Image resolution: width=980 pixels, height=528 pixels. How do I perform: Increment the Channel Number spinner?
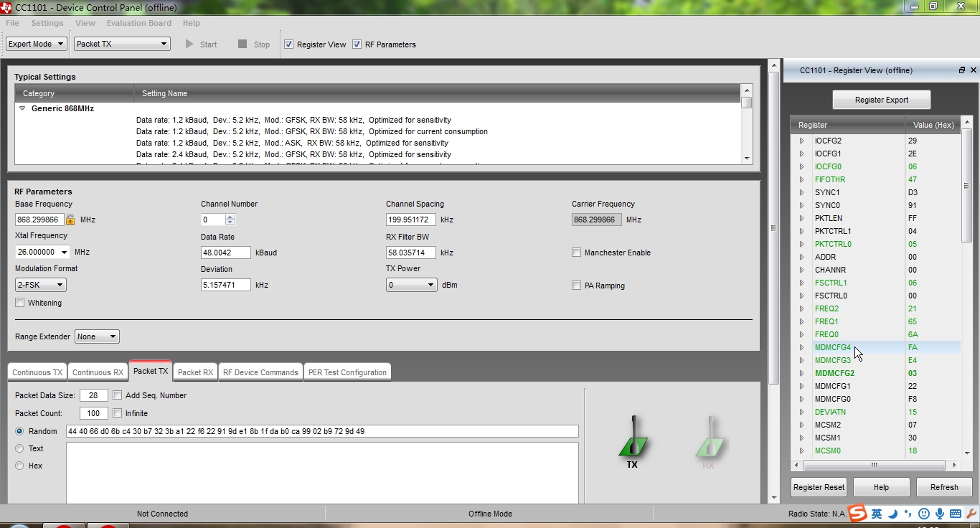pyautogui.click(x=230, y=217)
